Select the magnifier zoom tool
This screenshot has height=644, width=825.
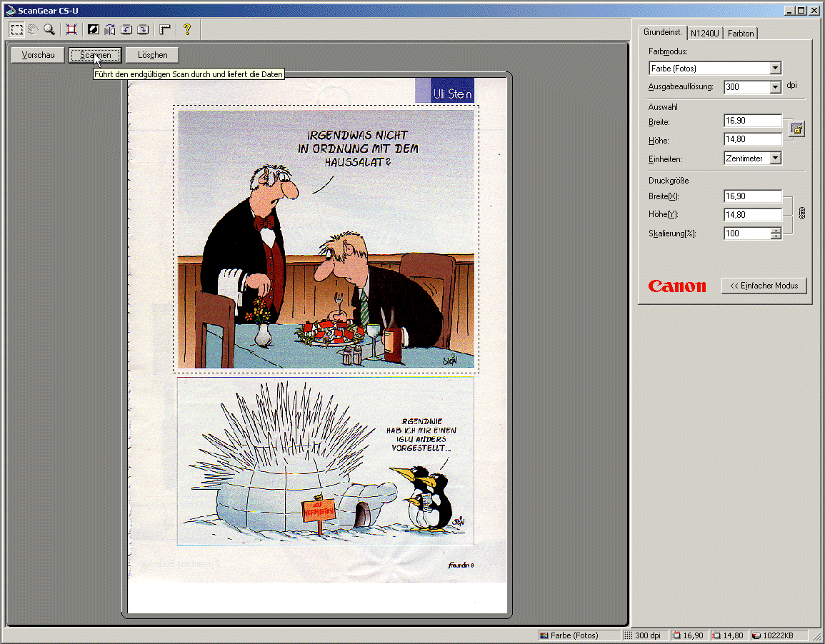[x=49, y=29]
